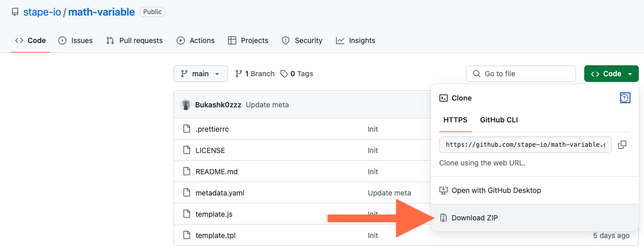The width and height of the screenshot is (644, 251).
Task: Open the Security tab
Action: coord(302,40)
